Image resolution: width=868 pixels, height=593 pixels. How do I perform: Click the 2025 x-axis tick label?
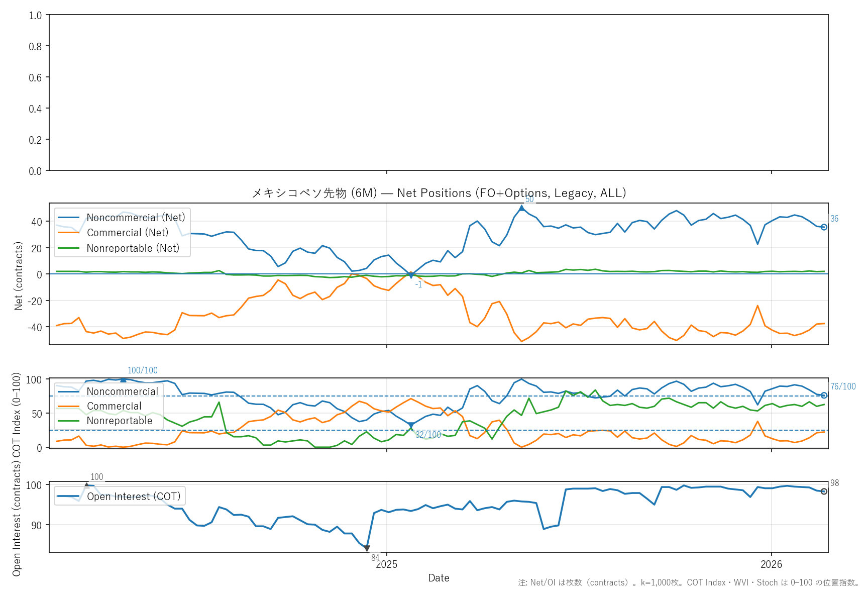click(x=387, y=564)
